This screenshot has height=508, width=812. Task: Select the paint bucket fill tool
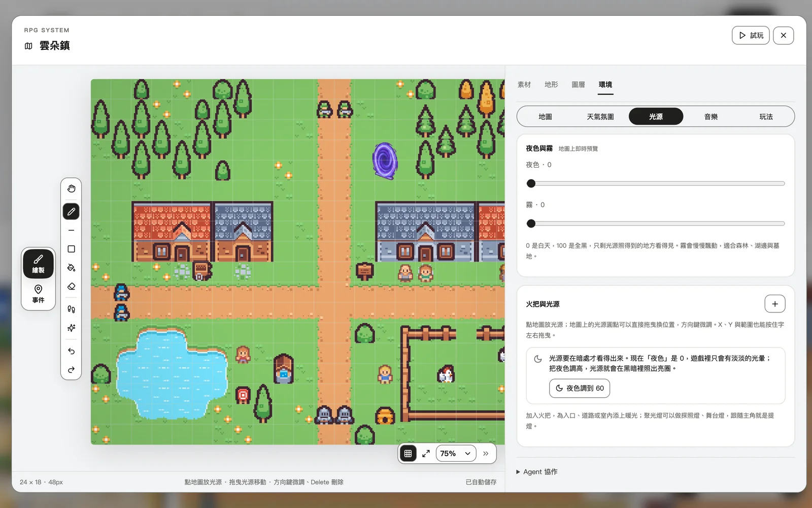(x=71, y=268)
